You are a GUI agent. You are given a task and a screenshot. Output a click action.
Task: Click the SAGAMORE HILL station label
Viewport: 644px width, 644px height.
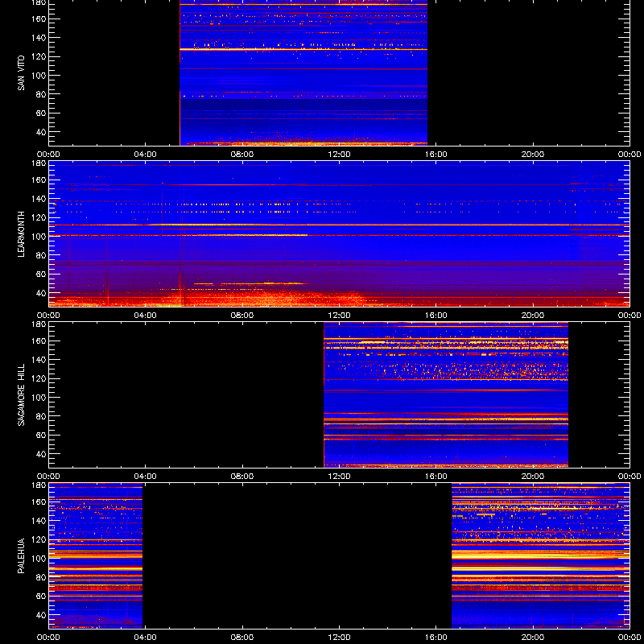point(21,394)
